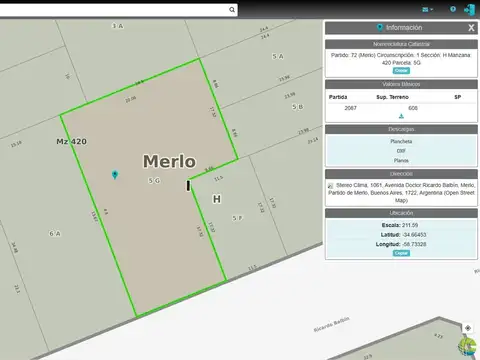The height and width of the screenshot is (360, 480).
Task: Select parcel 5 A on map
Action: (278, 56)
